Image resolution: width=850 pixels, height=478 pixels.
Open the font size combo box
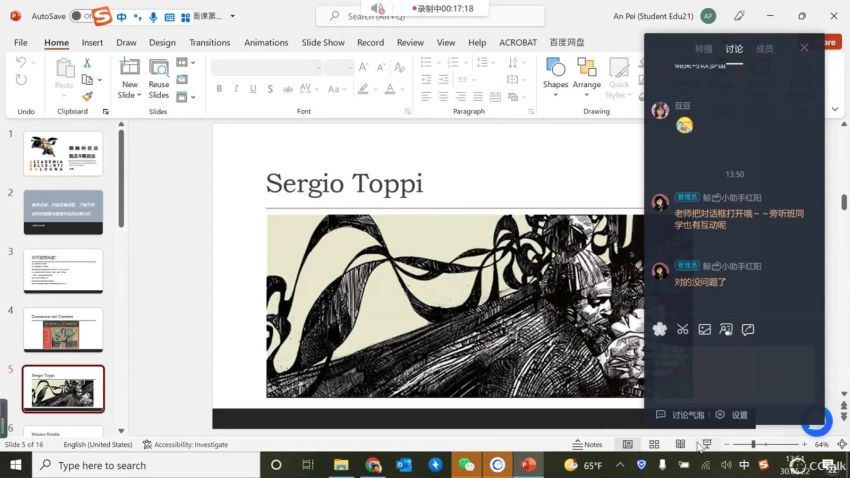[x=339, y=68]
